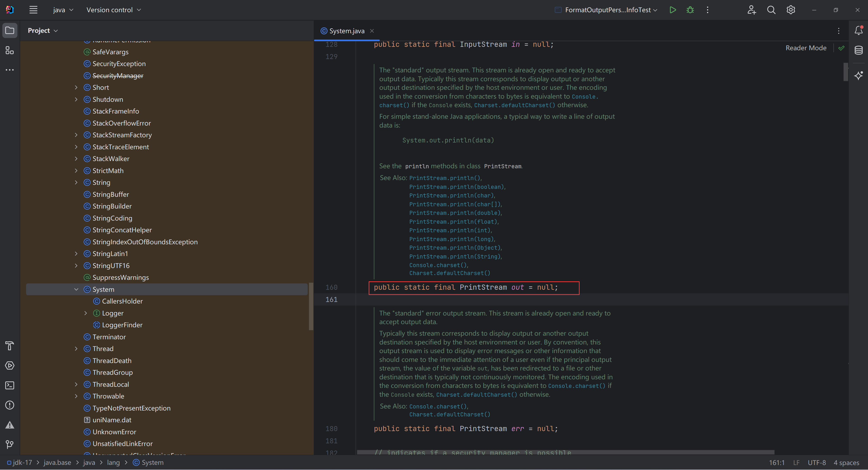
Task: Open PrintStream.println(char[]) doc link
Action: click(455, 204)
